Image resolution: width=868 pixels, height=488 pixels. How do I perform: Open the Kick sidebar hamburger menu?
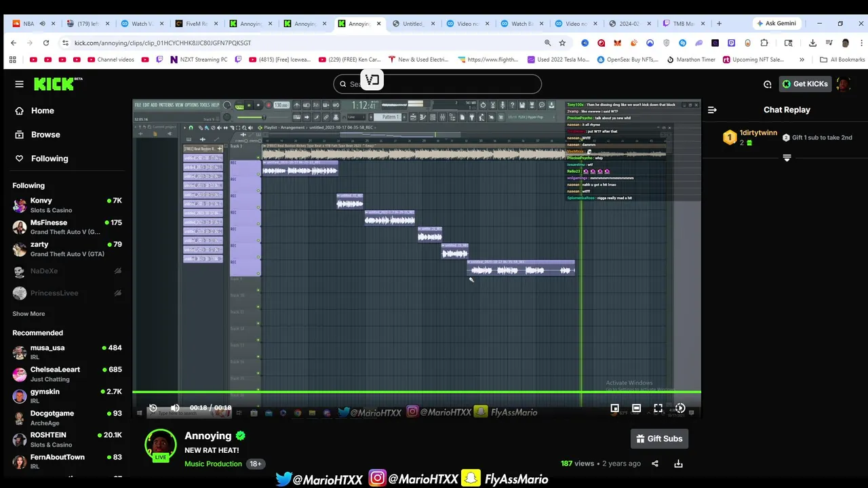[x=19, y=84]
